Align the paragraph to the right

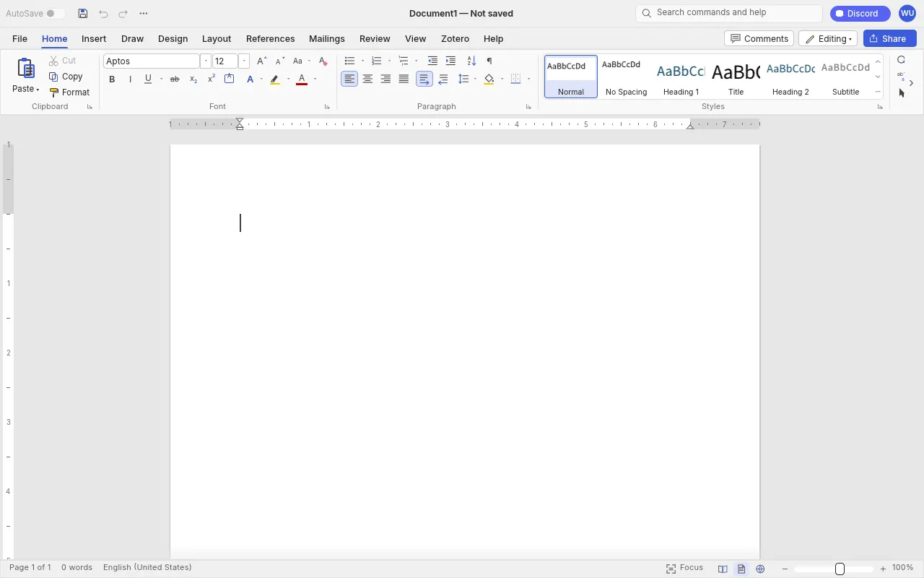click(x=385, y=79)
